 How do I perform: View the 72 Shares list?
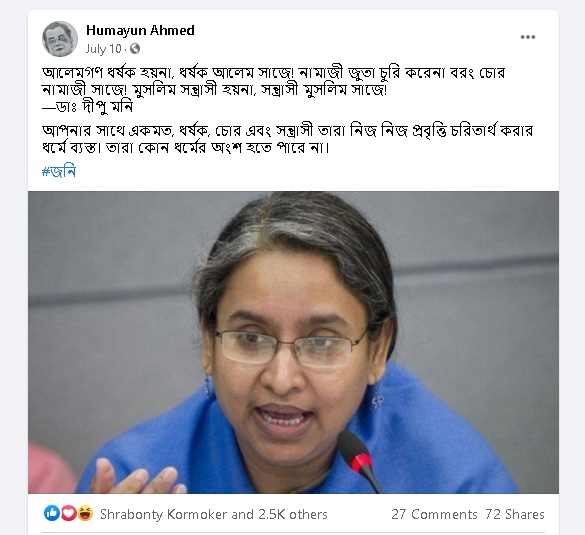tap(515, 514)
